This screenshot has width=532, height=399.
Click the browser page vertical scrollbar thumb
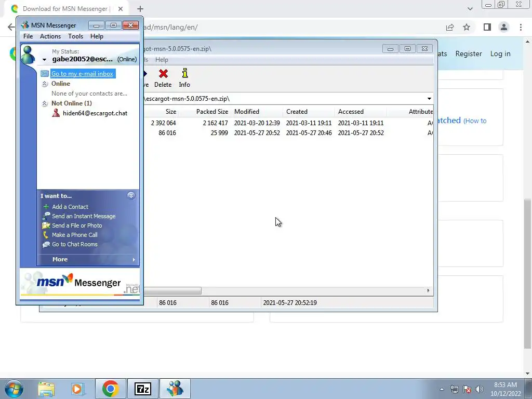527,273
